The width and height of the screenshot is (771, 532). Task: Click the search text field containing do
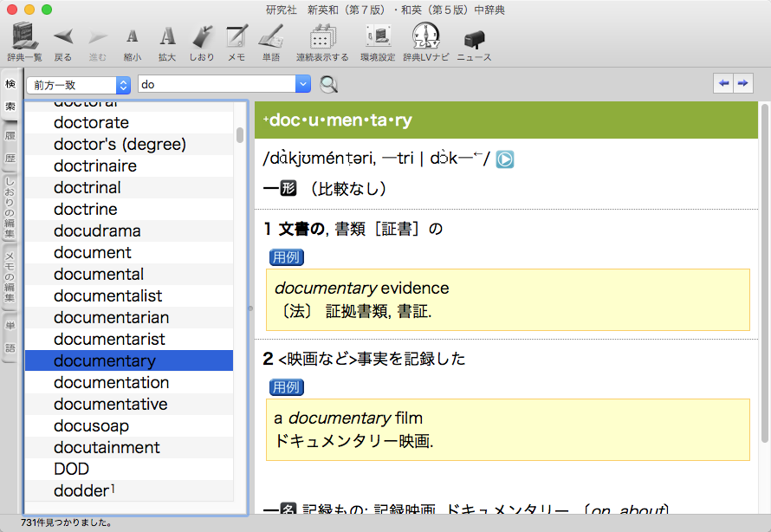(217, 85)
